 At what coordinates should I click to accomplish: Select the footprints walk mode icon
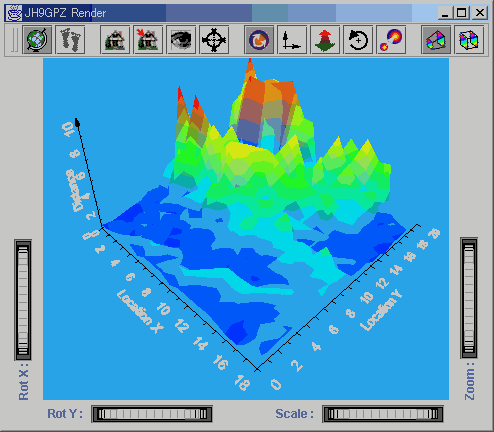(x=70, y=40)
